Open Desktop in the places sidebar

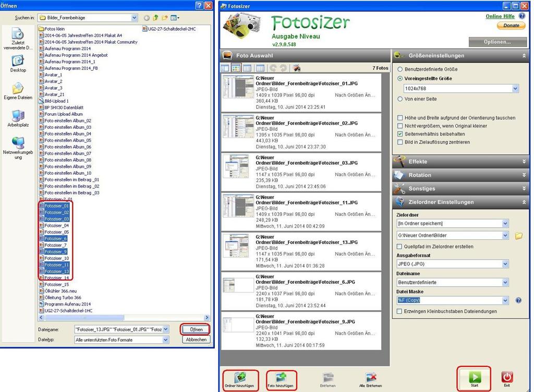[x=18, y=64]
